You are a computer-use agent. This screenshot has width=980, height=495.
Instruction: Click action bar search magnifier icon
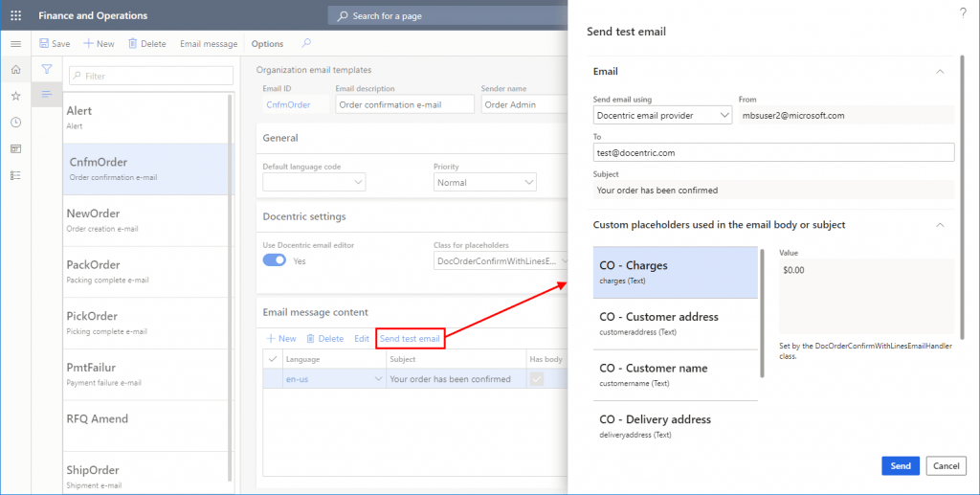[x=306, y=43]
